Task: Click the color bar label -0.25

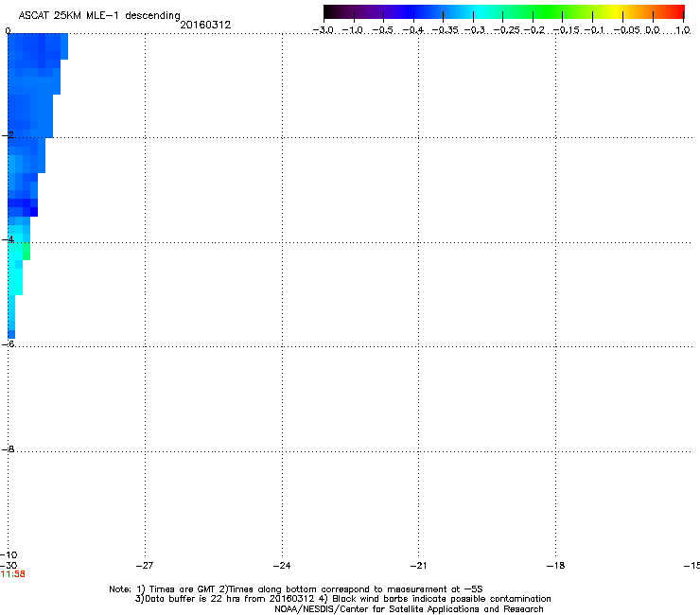Action: [x=507, y=30]
